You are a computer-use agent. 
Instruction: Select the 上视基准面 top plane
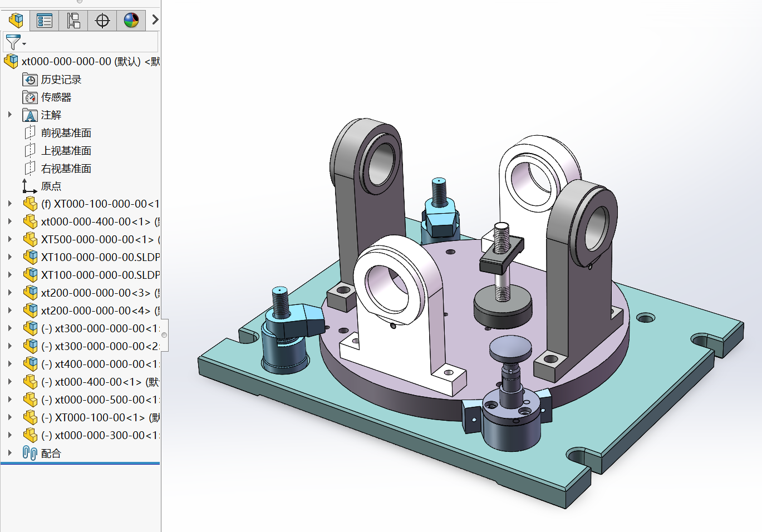tap(66, 151)
